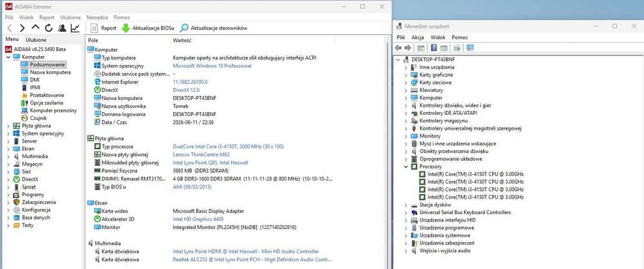This screenshot has height=269, width=644.
Task: Click the AIDA64 forward navigation arrow
Action: 22,28
